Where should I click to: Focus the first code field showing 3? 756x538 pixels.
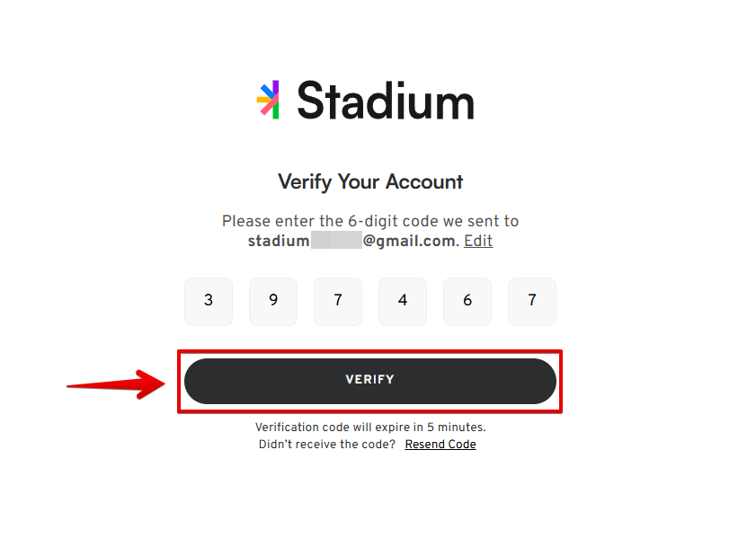209,301
